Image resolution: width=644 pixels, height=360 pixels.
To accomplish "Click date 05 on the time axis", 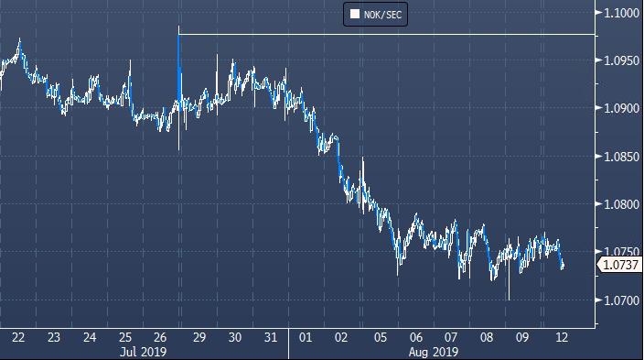I will tap(381, 337).
